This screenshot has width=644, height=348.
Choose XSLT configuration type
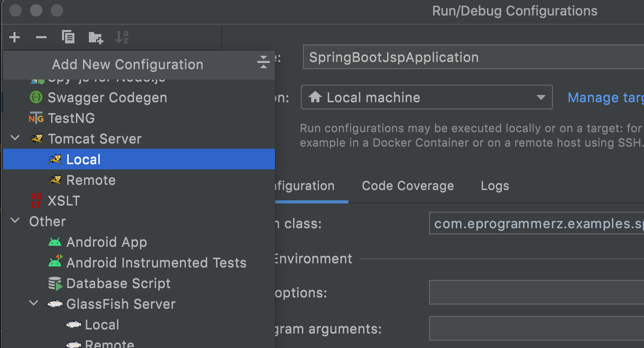click(x=139, y=201)
